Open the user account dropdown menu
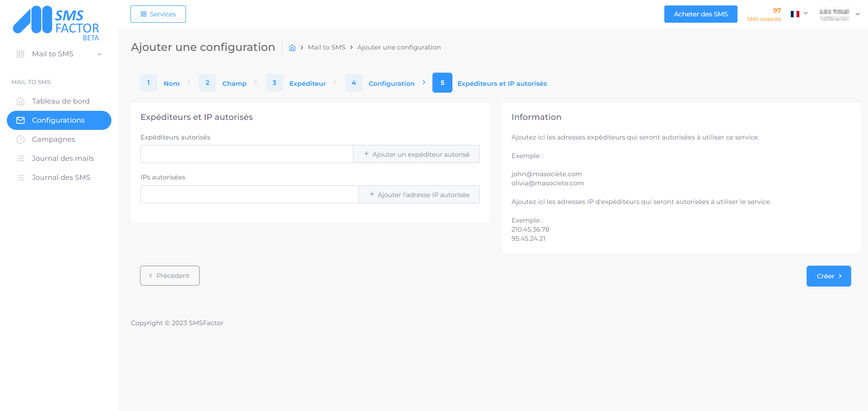The width and height of the screenshot is (868, 411). (857, 14)
